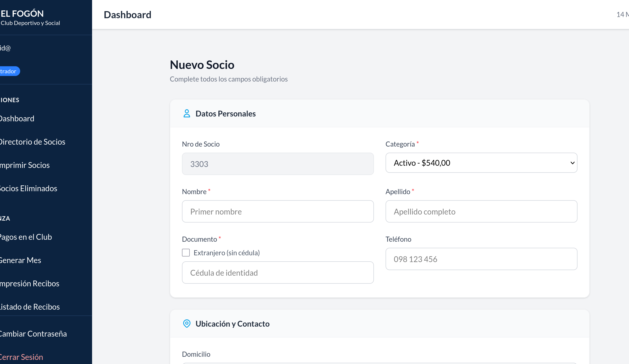Click the Nuevo Socio heading
This screenshot has height=364, width=629.
click(202, 65)
